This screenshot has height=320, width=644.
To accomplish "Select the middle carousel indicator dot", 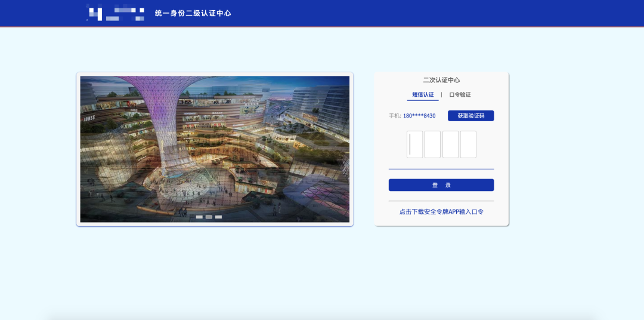I will pos(209,217).
